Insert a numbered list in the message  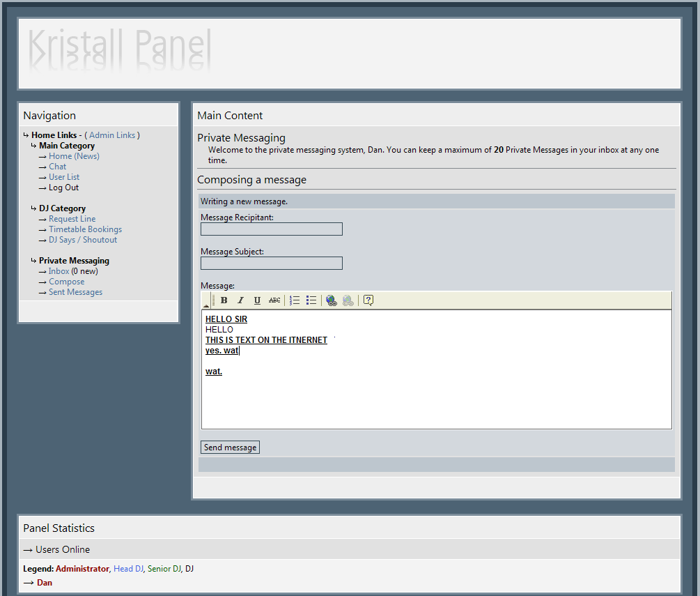pos(295,300)
